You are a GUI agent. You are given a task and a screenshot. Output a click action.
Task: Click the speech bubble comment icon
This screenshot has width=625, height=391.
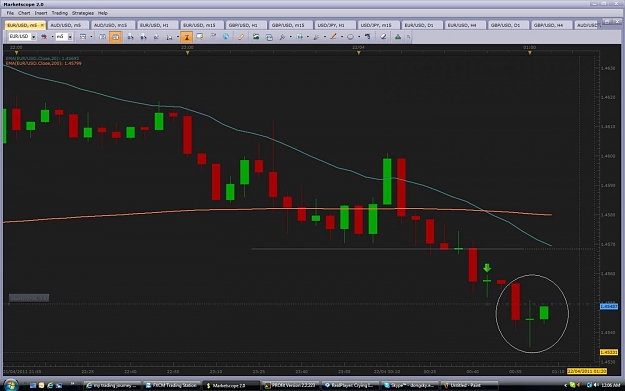[200, 37]
